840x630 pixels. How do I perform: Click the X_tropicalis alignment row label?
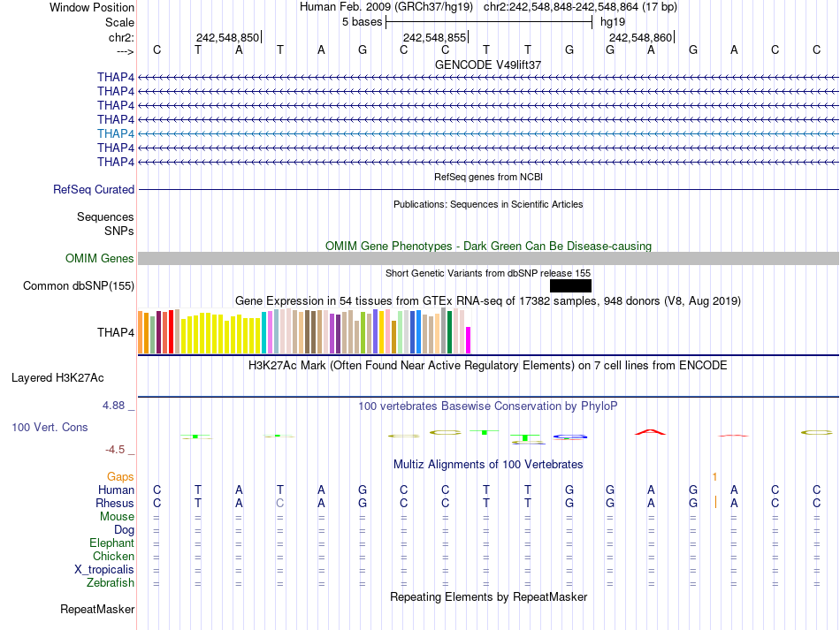point(104,570)
